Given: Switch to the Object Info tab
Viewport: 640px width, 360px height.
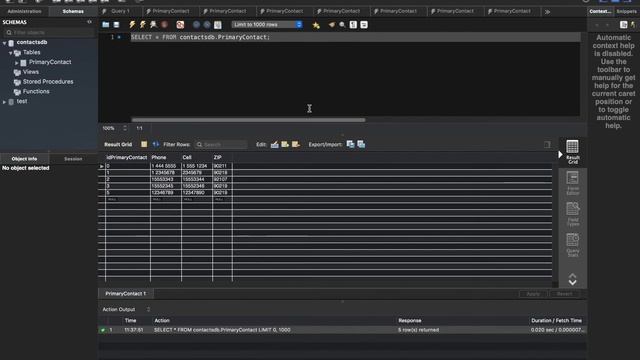Looking at the screenshot, I should (x=24, y=159).
